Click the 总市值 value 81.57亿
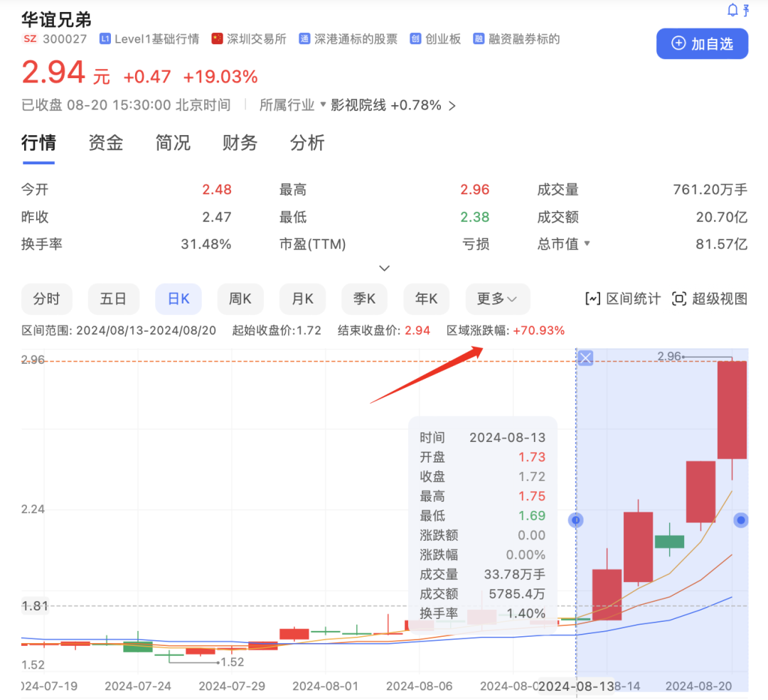 pos(722,244)
